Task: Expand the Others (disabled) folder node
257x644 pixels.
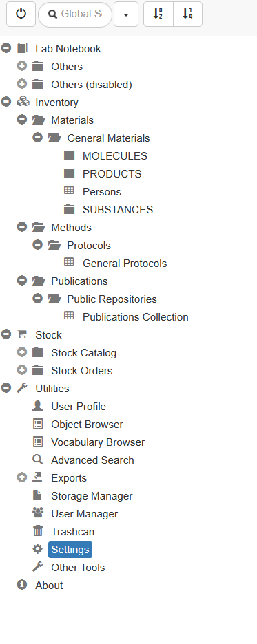Action: (x=22, y=84)
